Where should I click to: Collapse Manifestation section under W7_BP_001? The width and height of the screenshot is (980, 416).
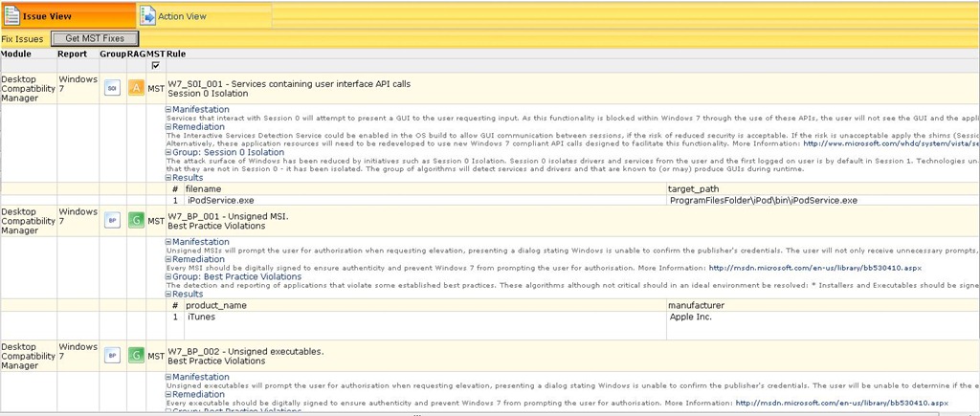[168, 242]
